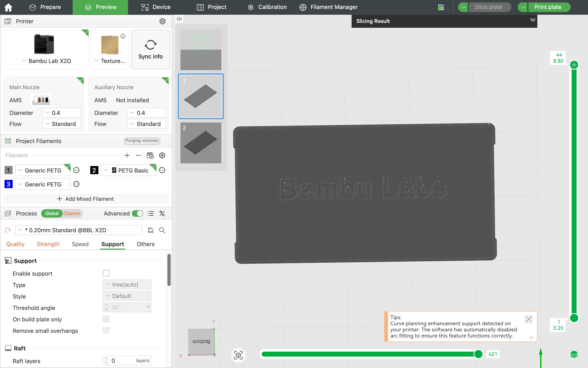Image resolution: width=588 pixels, height=368 pixels.
Task: Open filament settings gear icon
Action: tap(162, 155)
